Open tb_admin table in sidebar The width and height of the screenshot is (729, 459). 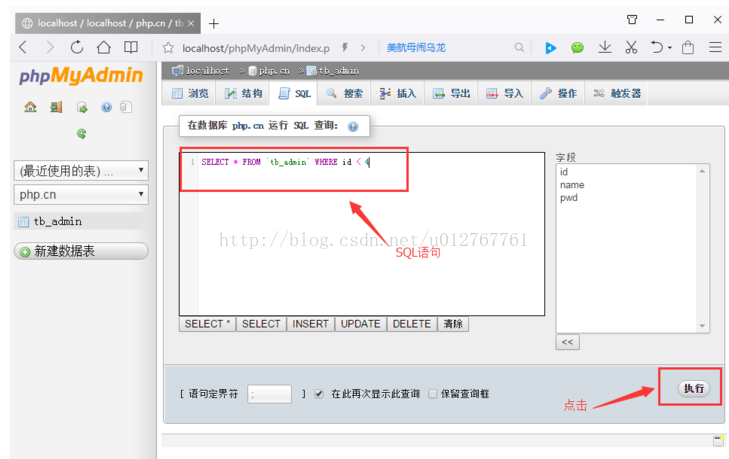coord(57,221)
